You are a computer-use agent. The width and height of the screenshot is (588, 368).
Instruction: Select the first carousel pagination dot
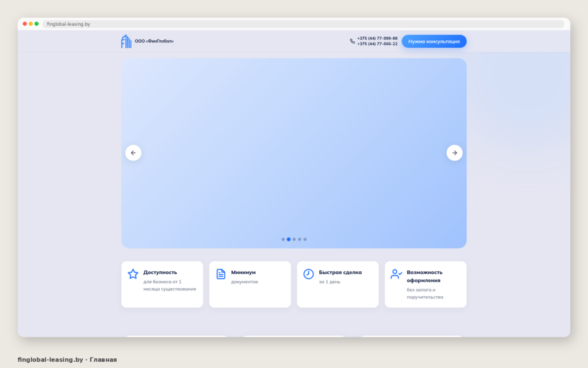[x=283, y=239]
